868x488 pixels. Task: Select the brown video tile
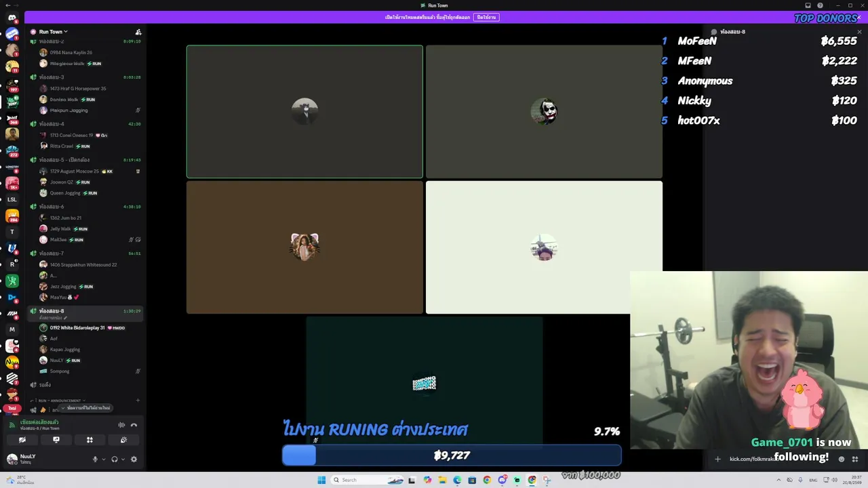304,247
